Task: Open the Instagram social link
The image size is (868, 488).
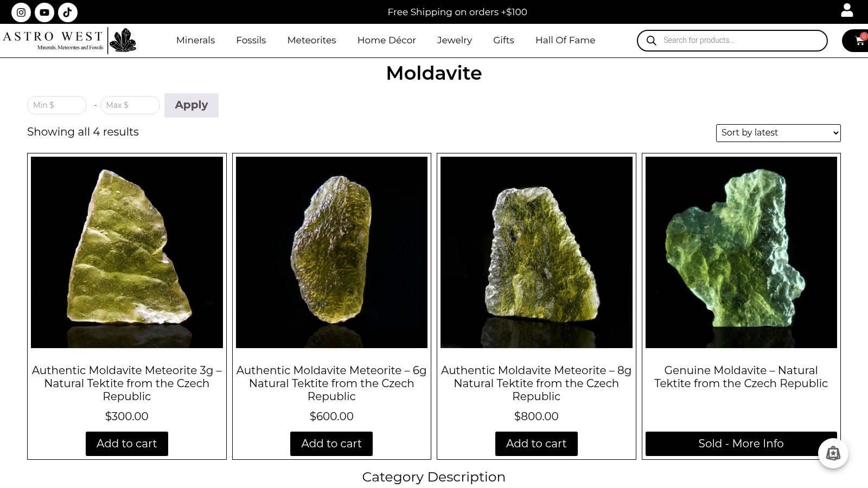Action: pos(21,12)
